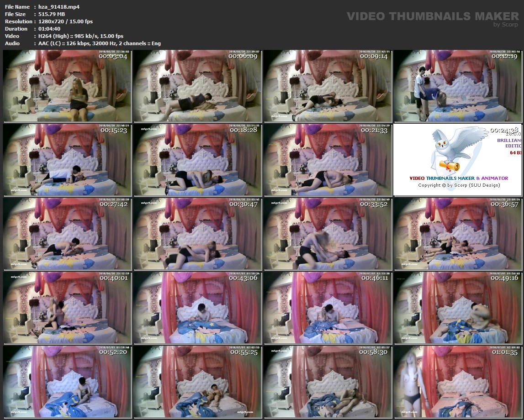Click the "File Name" label

(x=17, y=7)
